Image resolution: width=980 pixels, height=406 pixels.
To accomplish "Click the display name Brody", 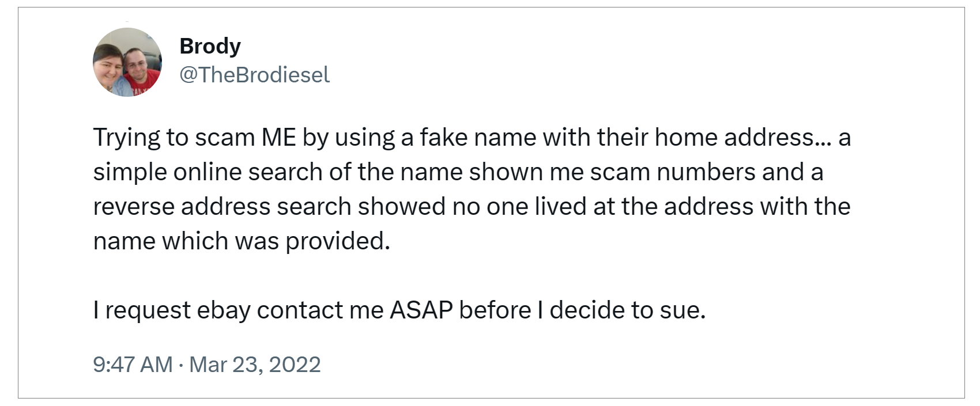I will [x=210, y=46].
